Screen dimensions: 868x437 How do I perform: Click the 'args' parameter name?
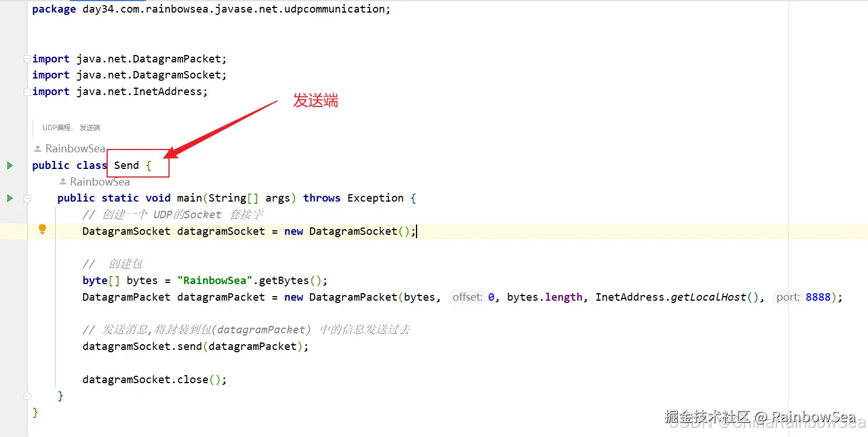(277, 198)
